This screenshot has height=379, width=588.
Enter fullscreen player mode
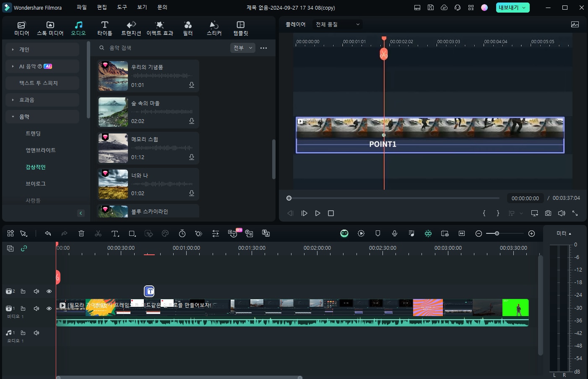(x=575, y=213)
